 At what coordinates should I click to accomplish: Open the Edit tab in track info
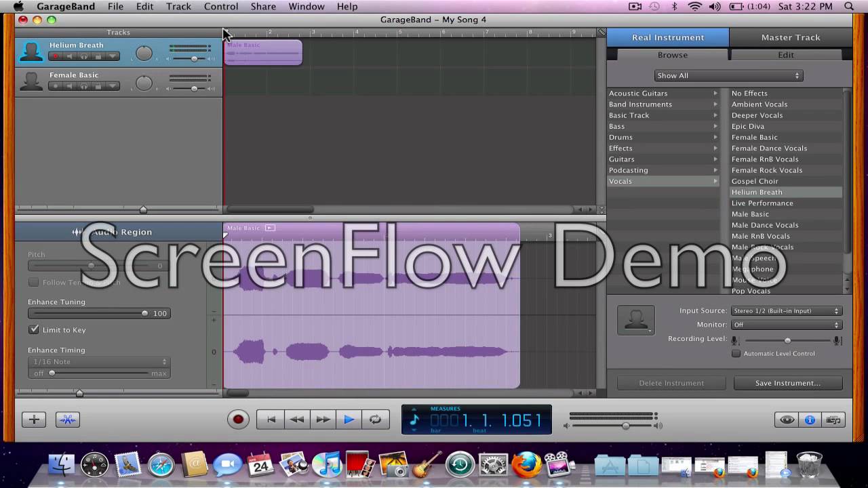tap(786, 55)
